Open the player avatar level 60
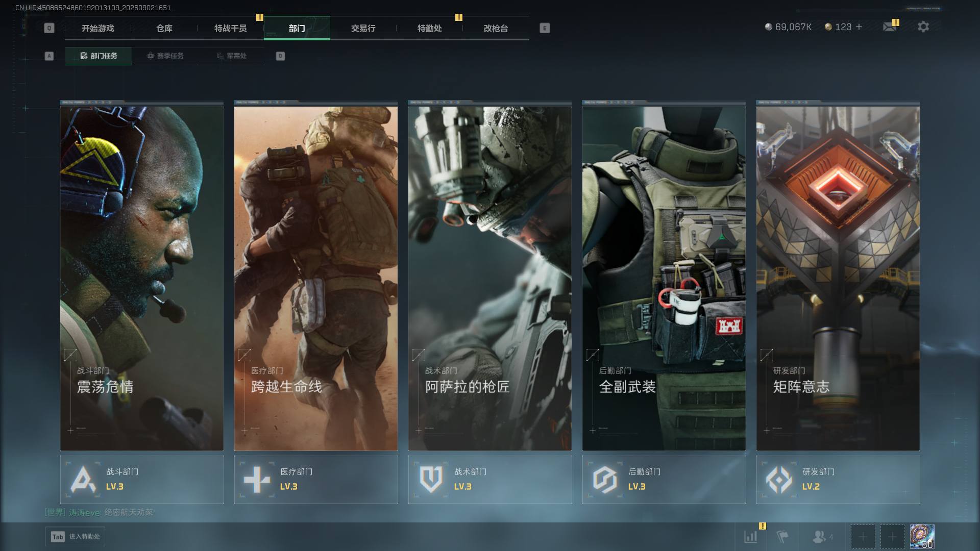Image resolution: width=980 pixels, height=551 pixels. point(922,537)
